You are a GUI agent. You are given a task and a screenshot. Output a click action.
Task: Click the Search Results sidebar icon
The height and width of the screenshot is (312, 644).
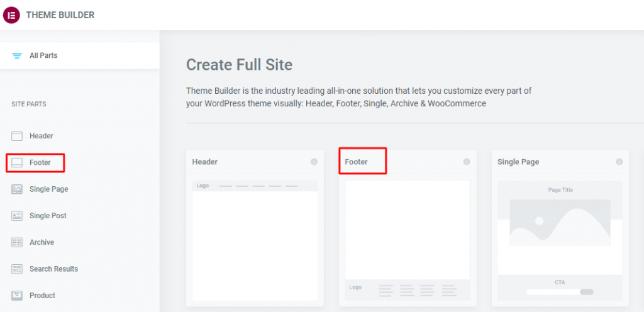17,269
